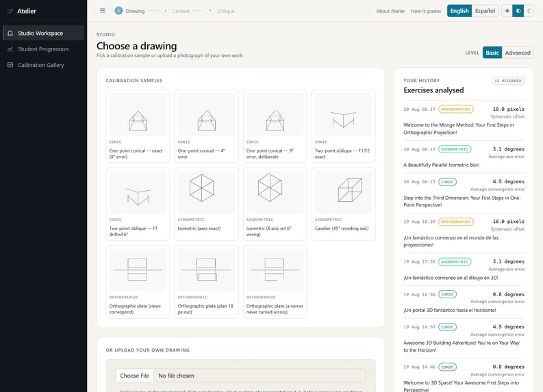Open Beautifully Parallel Isometric Box entry
Viewport: 543px width, 392px height.
point(464,157)
